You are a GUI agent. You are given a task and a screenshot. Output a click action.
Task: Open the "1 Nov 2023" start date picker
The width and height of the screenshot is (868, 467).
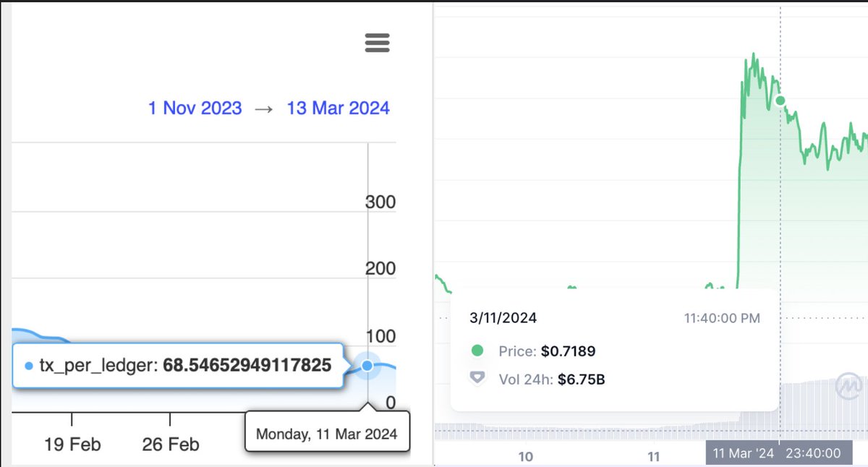195,107
